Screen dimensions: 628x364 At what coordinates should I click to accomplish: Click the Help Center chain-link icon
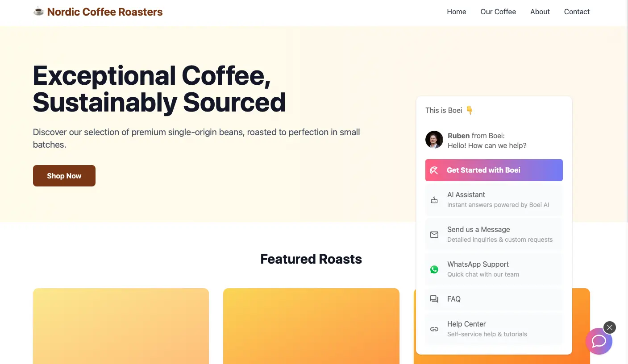434,329
